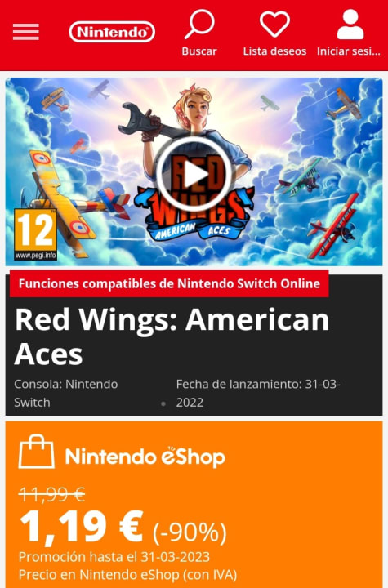Tap the PEGI 12 rating badge

click(36, 234)
